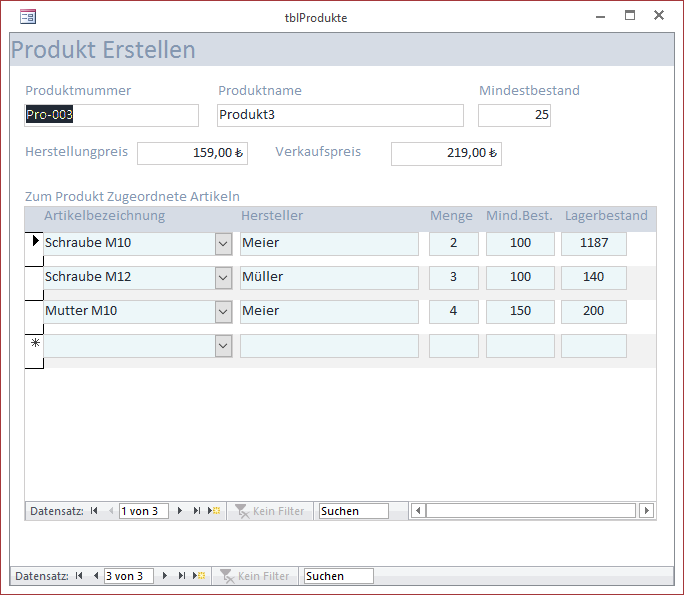Maximize the tblProdukte window
The height and width of the screenshot is (595, 684).
tap(630, 16)
